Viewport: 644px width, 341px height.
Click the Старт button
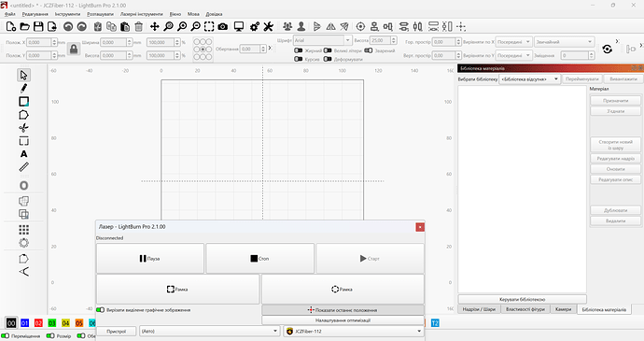(370, 259)
